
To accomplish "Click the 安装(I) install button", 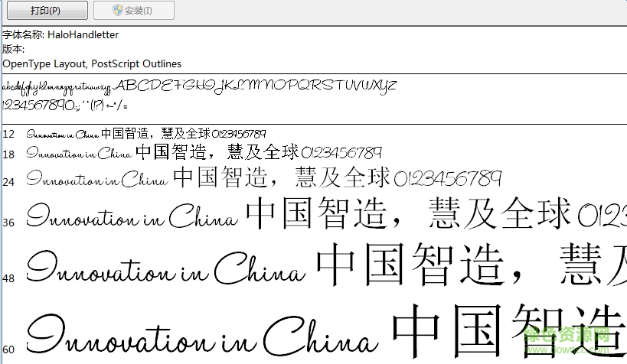I will [133, 10].
